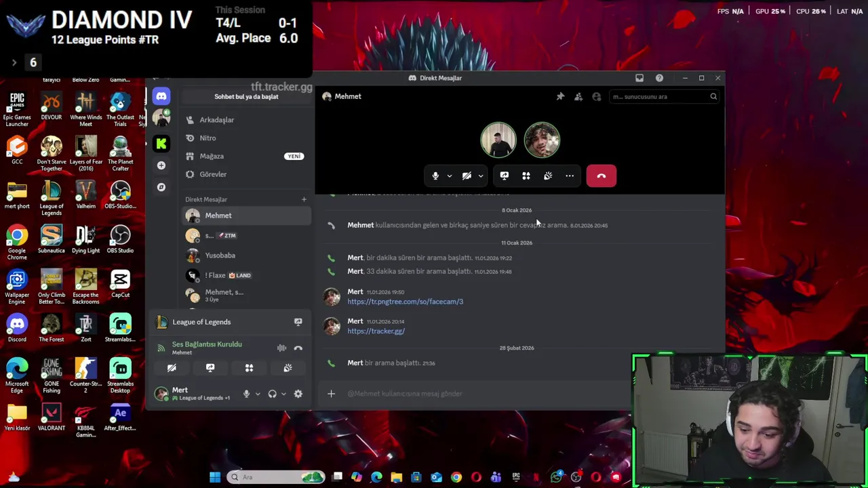Select VALORANT desktop shortcut
868x488 pixels.
coord(52,418)
